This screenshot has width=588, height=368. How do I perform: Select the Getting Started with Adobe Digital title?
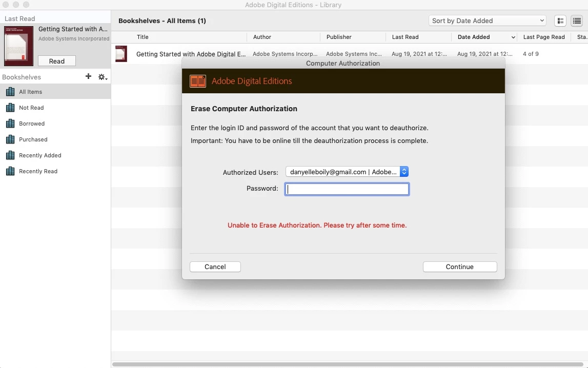191,54
